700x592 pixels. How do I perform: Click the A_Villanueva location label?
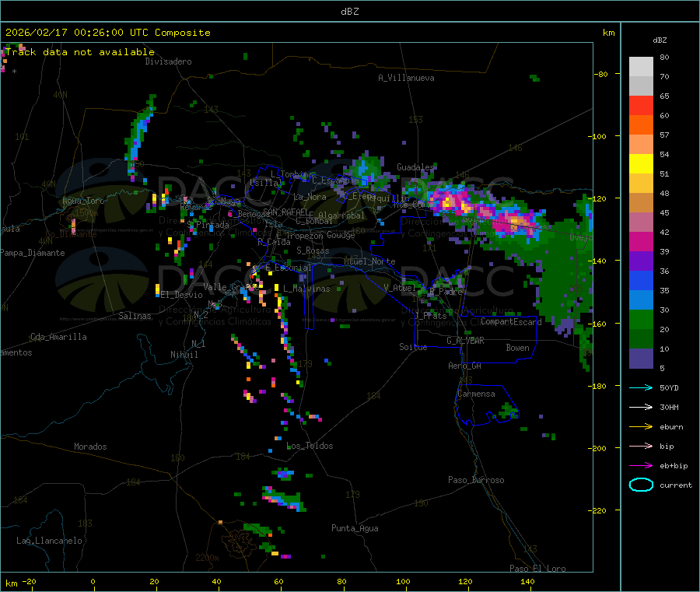406,78
